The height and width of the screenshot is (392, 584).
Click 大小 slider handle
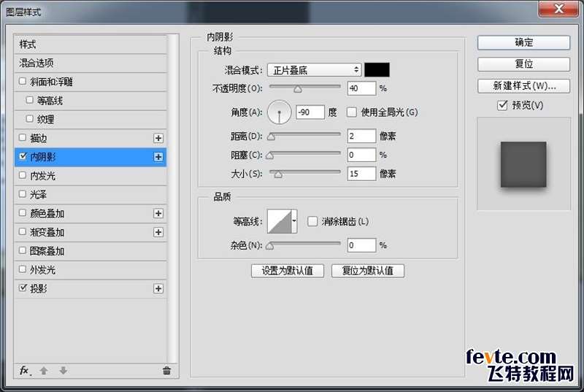tap(278, 174)
